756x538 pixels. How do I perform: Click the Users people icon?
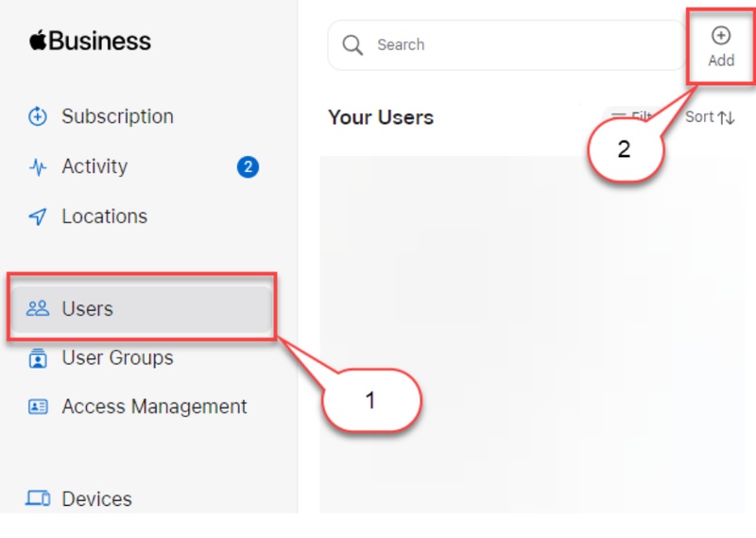38,308
